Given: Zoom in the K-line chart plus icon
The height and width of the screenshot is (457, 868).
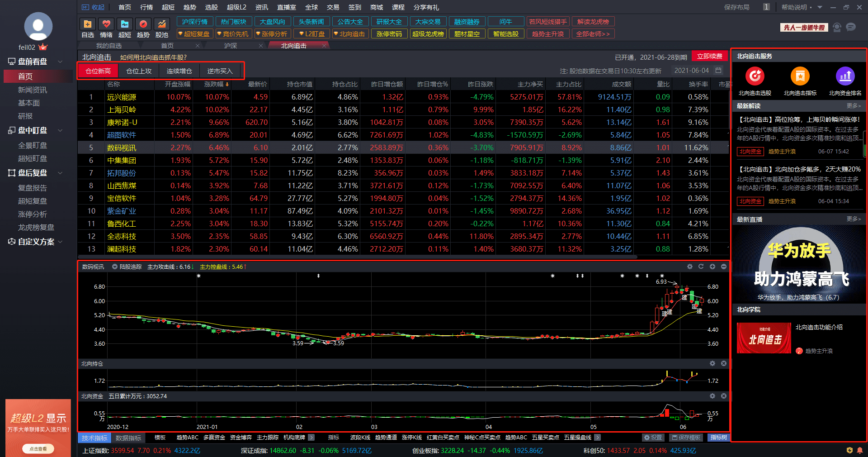Looking at the screenshot, I should (712, 267).
